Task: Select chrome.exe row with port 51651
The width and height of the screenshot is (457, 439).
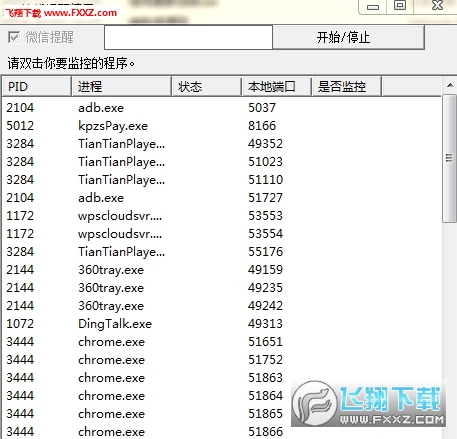Action: [x=222, y=342]
